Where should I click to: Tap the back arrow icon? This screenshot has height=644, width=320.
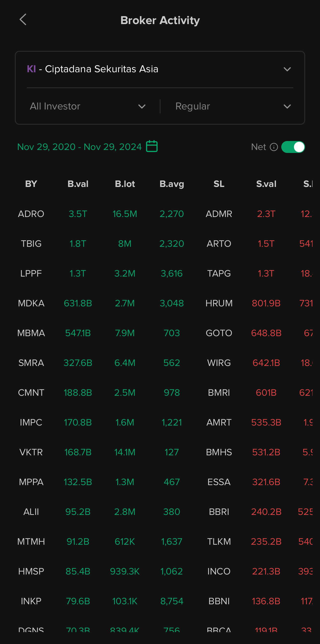[x=23, y=20]
